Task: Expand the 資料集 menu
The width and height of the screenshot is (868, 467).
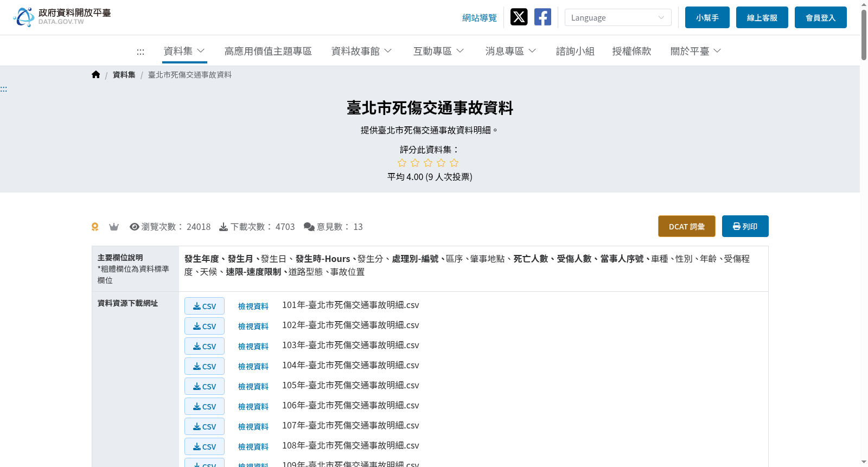Action: [184, 51]
